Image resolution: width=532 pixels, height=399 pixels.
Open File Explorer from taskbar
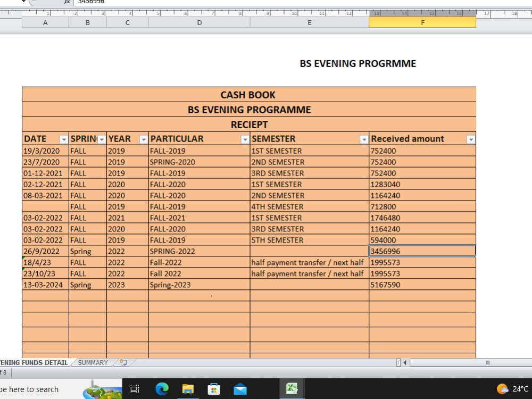(x=188, y=389)
